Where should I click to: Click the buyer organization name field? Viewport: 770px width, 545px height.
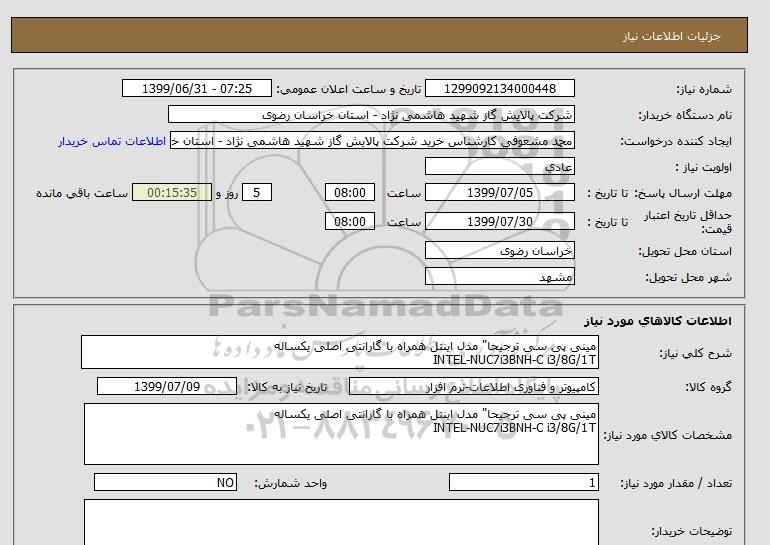(372, 115)
